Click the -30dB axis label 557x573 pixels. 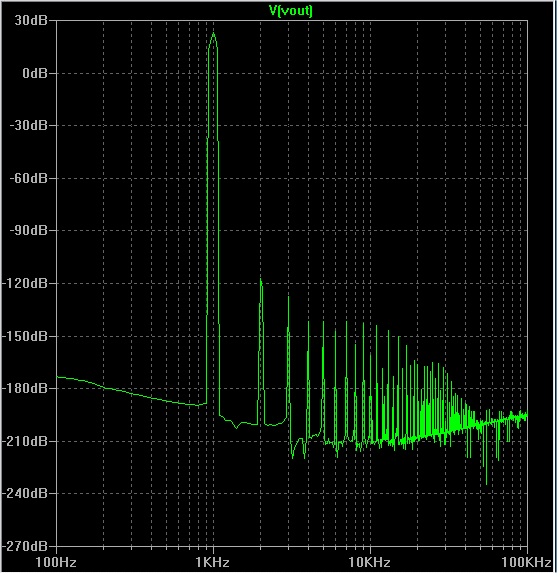pyautogui.click(x=29, y=126)
